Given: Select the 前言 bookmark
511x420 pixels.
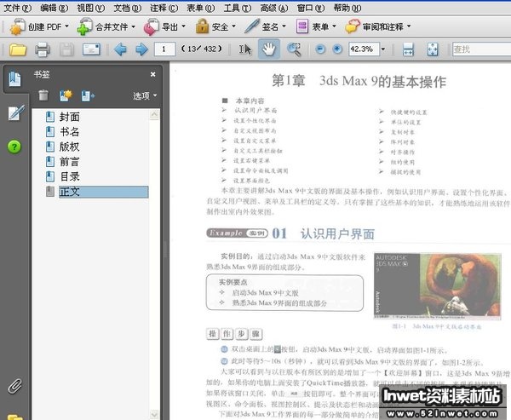Looking at the screenshot, I should click(70, 162).
